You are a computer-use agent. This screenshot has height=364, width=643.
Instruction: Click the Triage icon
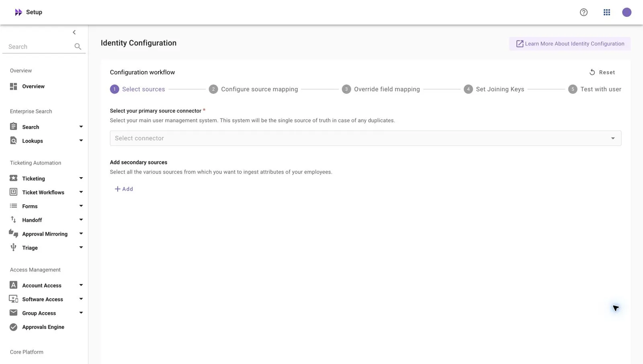(14, 247)
